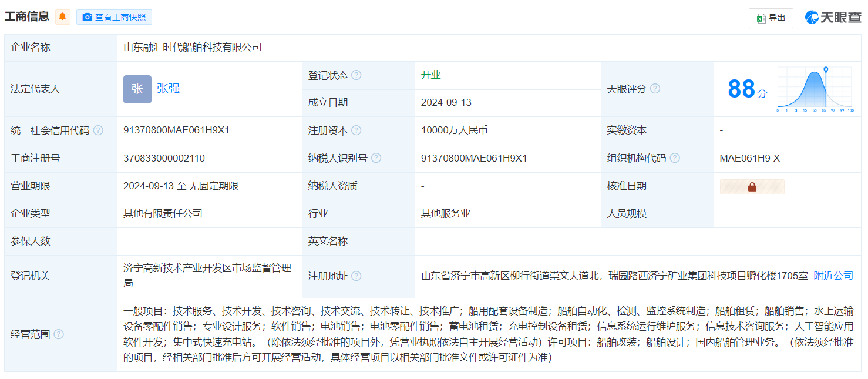Screen dimensions: 868x379
Task: Click the 天眼查 logo
Action: [x=833, y=18]
